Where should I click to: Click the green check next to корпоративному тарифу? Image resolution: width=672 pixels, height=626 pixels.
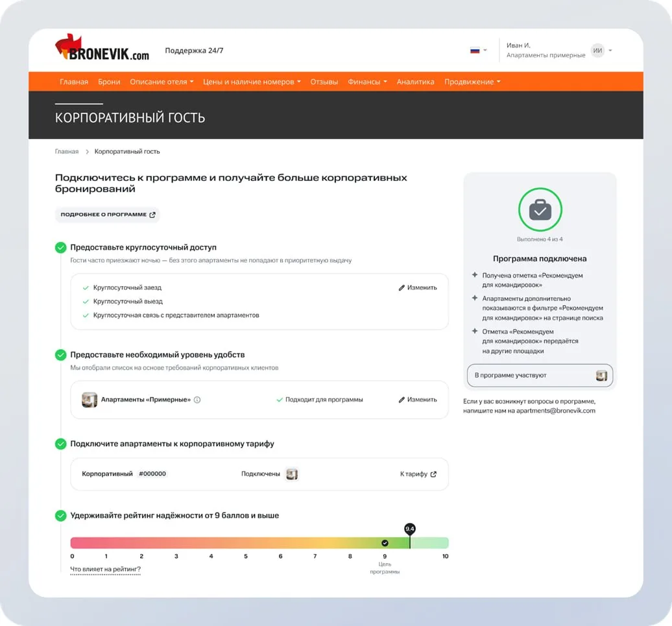click(60, 444)
